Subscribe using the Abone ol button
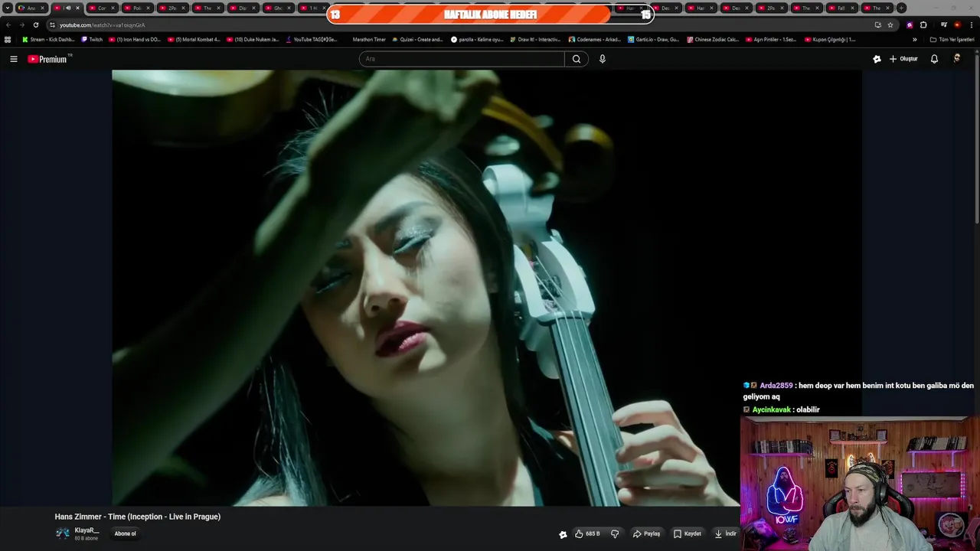The width and height of the screenshot is (980, 551). tap(126, 534)
